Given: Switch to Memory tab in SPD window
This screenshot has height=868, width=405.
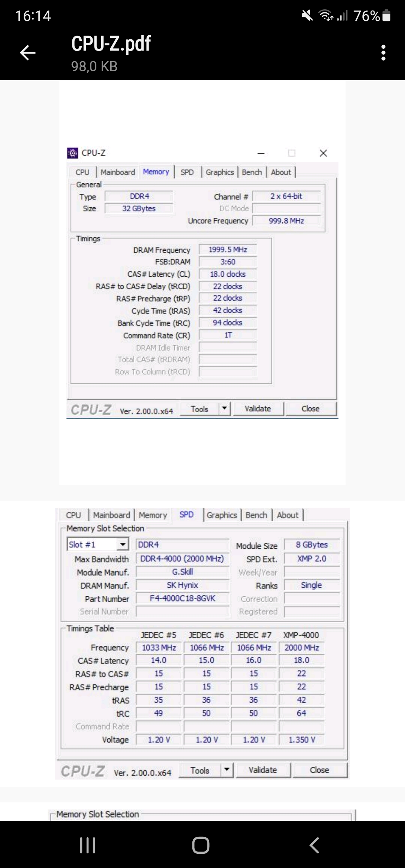Looking at the screenshot, I should tap(153, 515).
